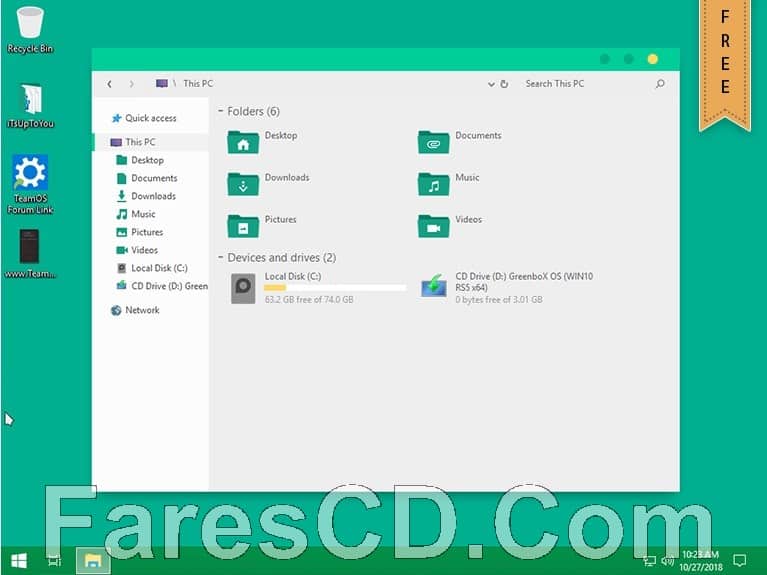The width and height of the screenshot is (767, 575).
Task: Open the volume tray icon
Action: pos(667,561)
